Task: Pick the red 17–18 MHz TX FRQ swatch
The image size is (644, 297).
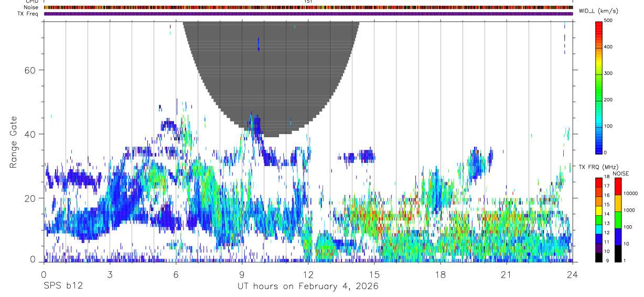Action: tap(599, 182)
